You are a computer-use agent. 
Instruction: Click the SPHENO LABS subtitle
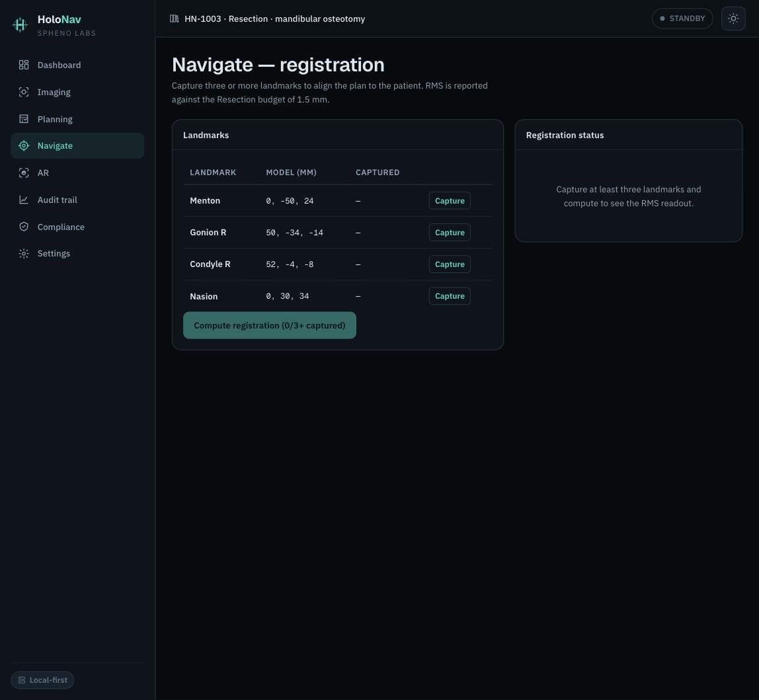coord(67,34)
